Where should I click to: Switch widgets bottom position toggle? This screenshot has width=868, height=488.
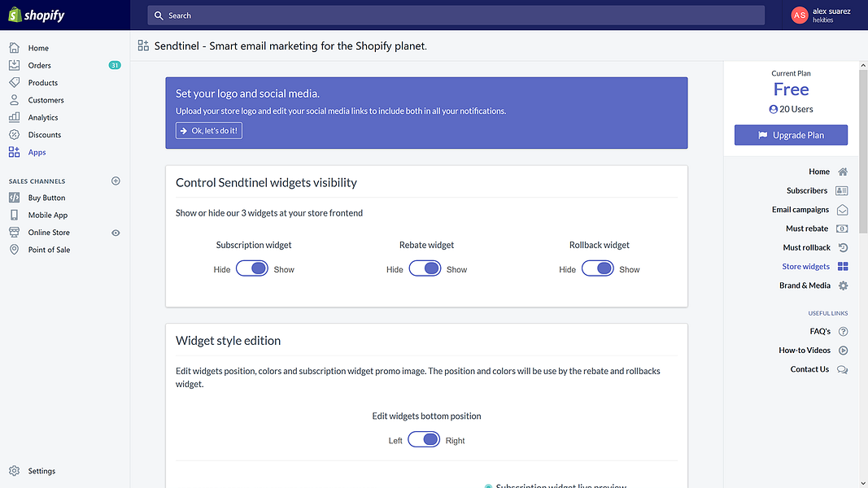424,440
